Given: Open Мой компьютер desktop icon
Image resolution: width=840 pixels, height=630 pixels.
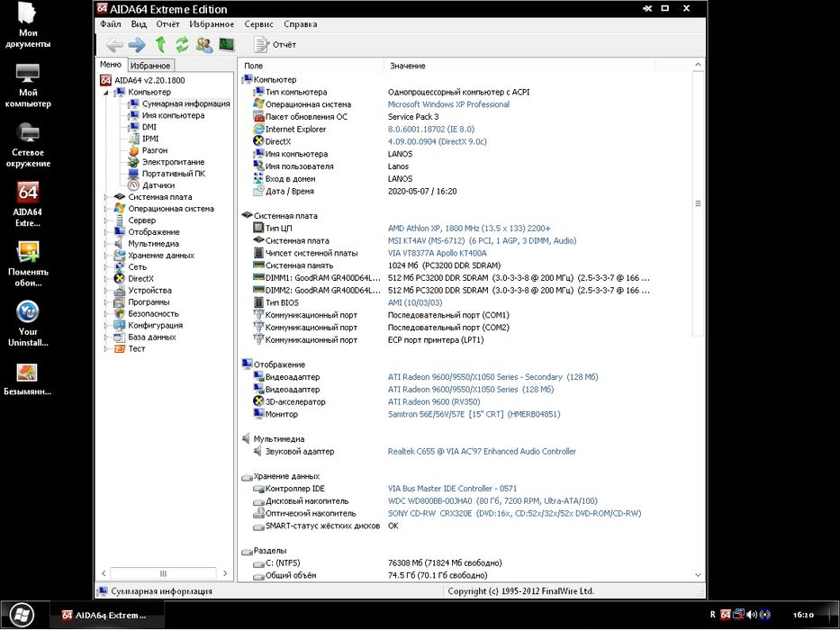Looking at the screenshot, I should coord(28,85).
